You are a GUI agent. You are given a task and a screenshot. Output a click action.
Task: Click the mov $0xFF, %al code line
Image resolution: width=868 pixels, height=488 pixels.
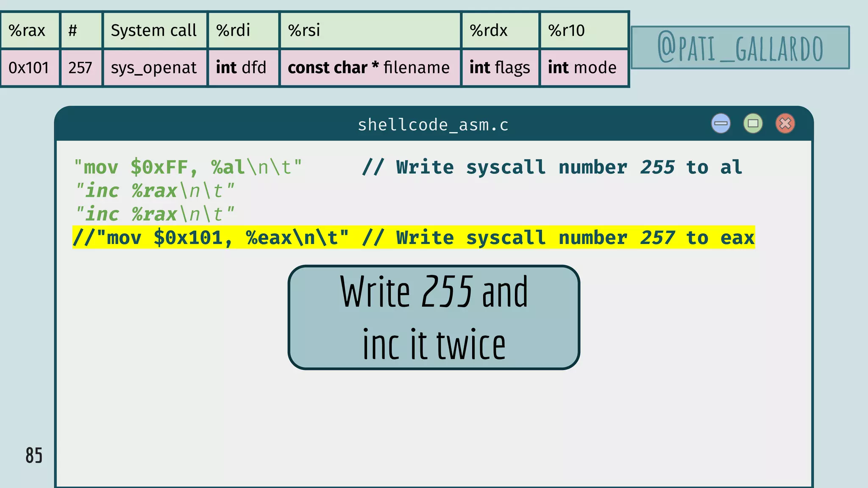(x=188, y=167)
